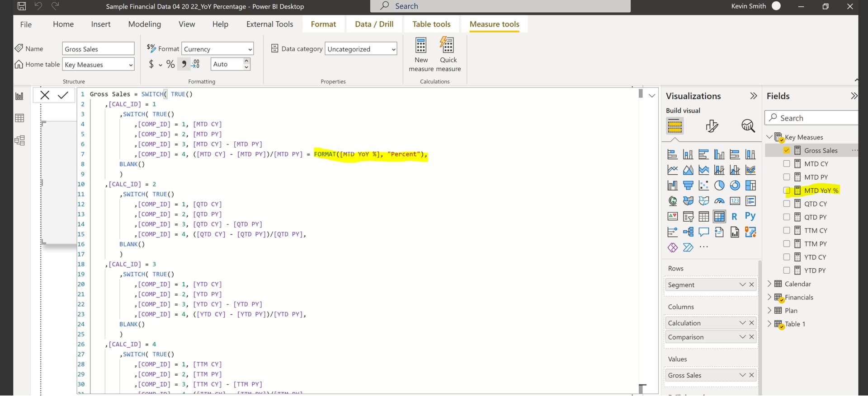Check the MTD CY measure box
Screen dimensions: 868x396
pos(787,163)
